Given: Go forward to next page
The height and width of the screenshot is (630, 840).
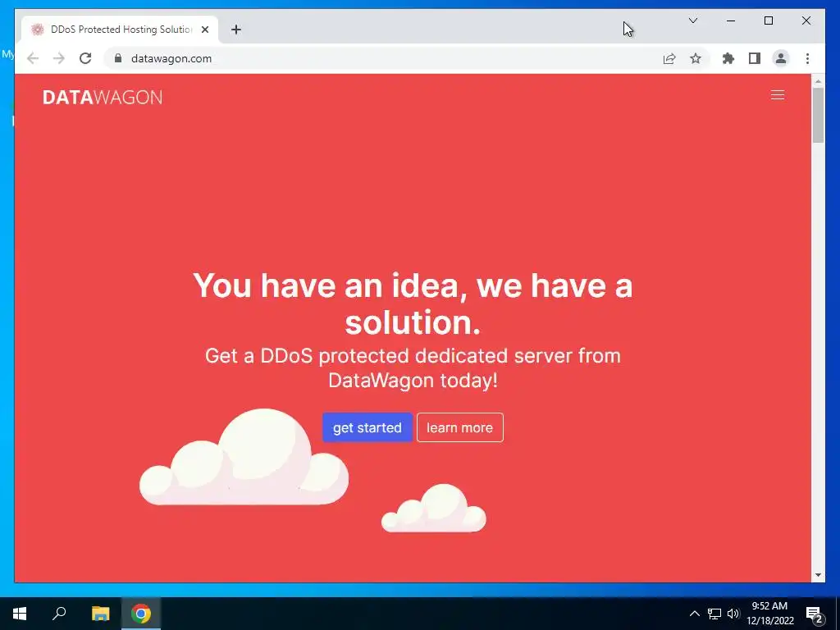Looking at the screenshot, I should click(x=59, y=58).
